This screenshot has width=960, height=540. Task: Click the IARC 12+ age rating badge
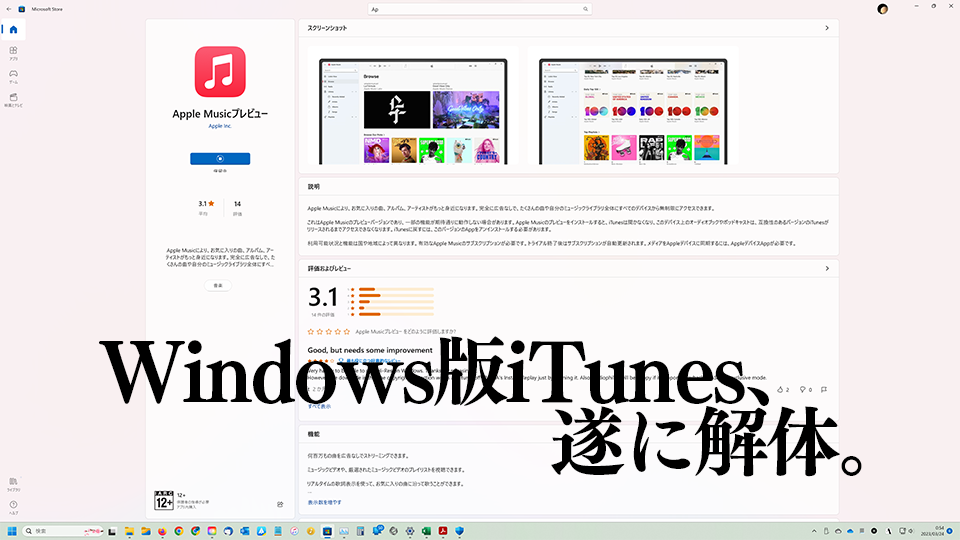[163, 500]
